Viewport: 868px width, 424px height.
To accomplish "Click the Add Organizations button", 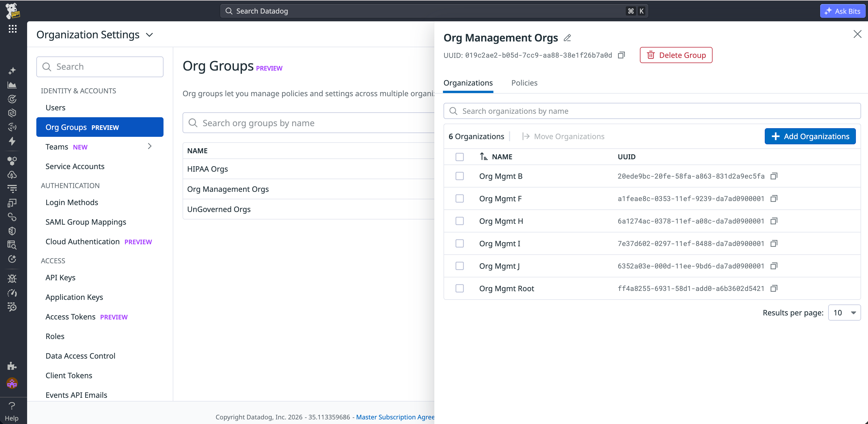I will [810, 136].
